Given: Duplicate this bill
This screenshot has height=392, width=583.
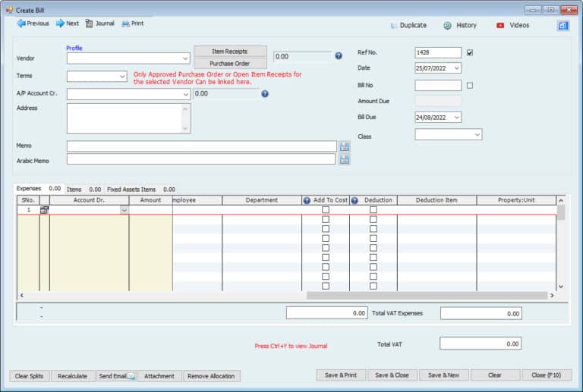Looking at the screenshot, I should tap(408, 25).
